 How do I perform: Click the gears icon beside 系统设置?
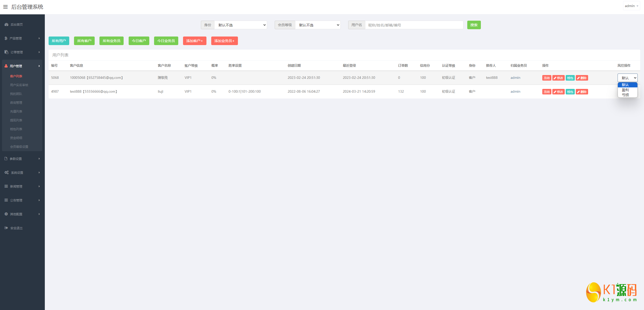(x=7, y=173)
